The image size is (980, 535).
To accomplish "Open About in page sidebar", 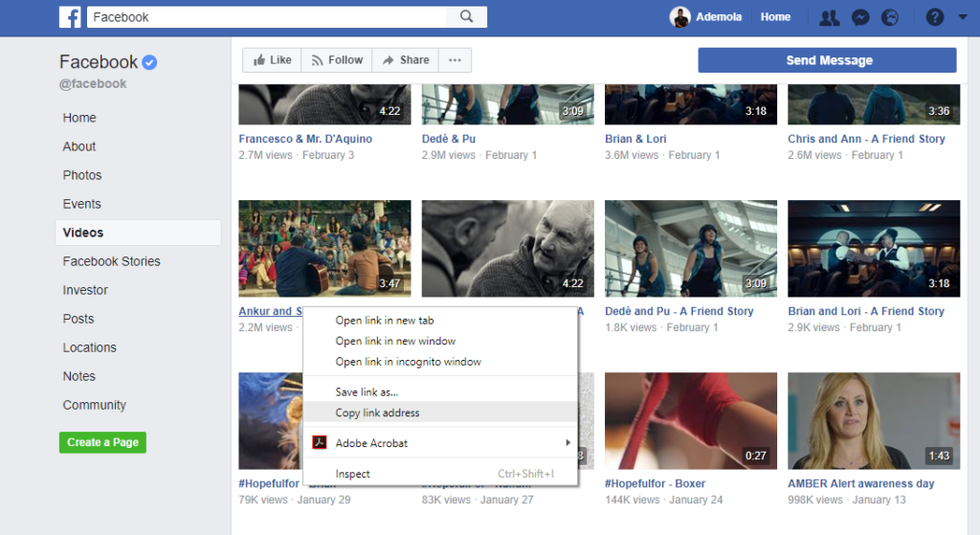I will (x=79, y=146).
